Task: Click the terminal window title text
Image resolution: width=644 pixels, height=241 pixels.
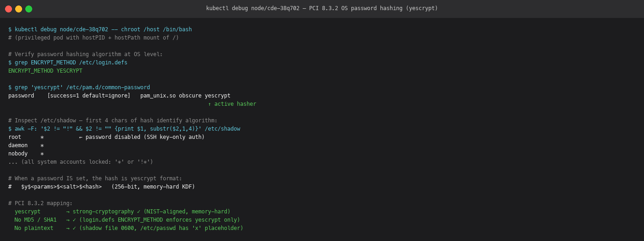Action: 322,8
